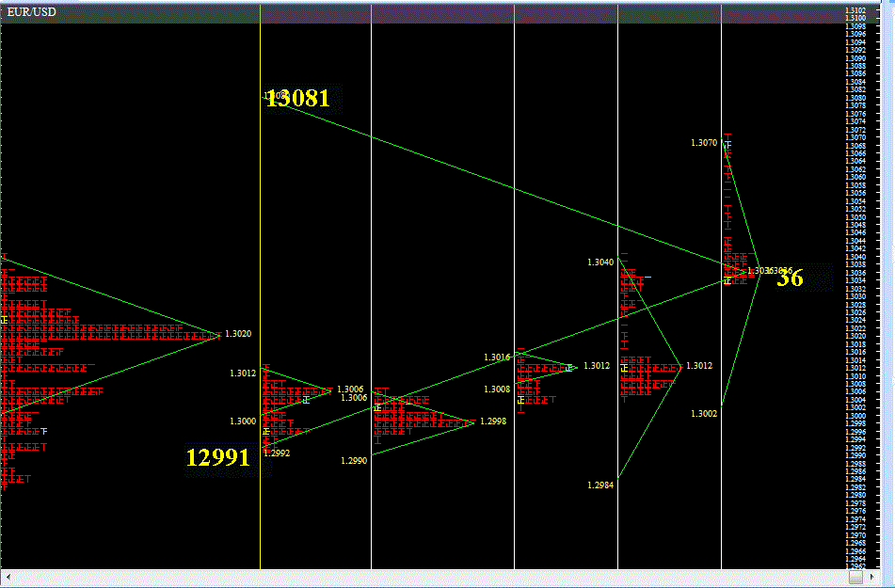Click the yellow 1.3000 chart label
This screenshot has width=895, height=588.
(x=243, y=421)
